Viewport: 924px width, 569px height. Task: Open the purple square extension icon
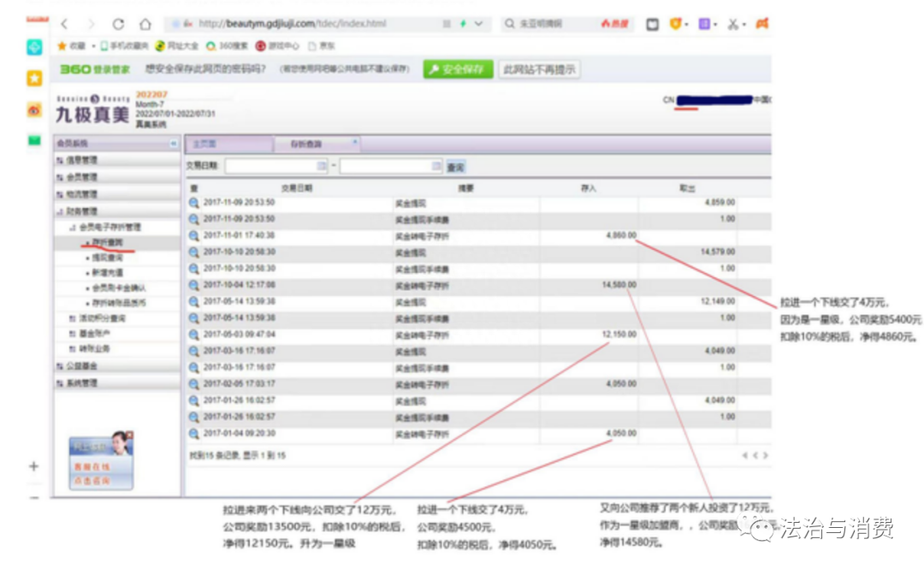(704, 24)
